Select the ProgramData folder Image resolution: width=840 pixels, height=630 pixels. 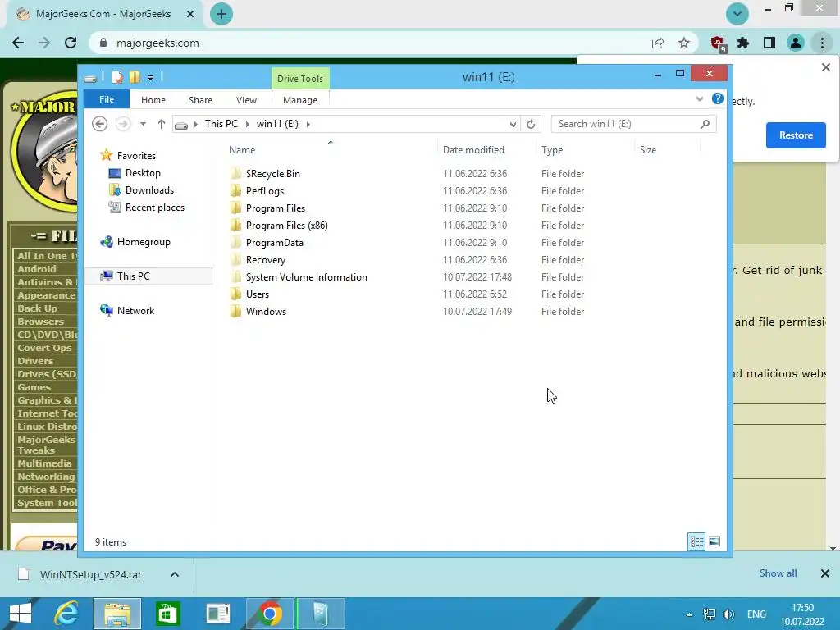274,242
